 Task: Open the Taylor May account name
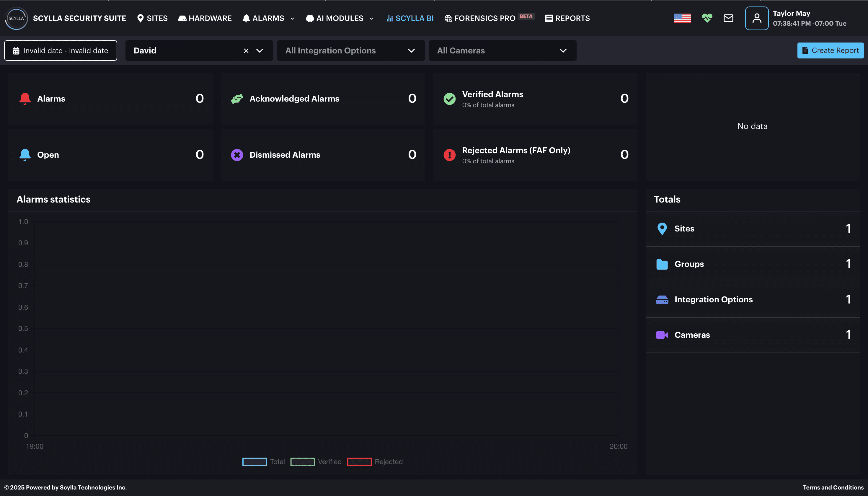click(791, 14)
